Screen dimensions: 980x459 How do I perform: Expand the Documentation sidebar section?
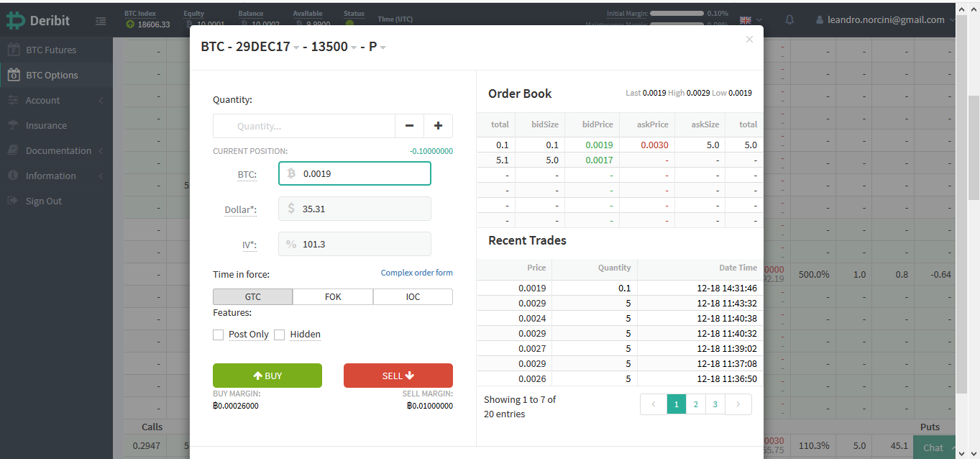[56, 150]
